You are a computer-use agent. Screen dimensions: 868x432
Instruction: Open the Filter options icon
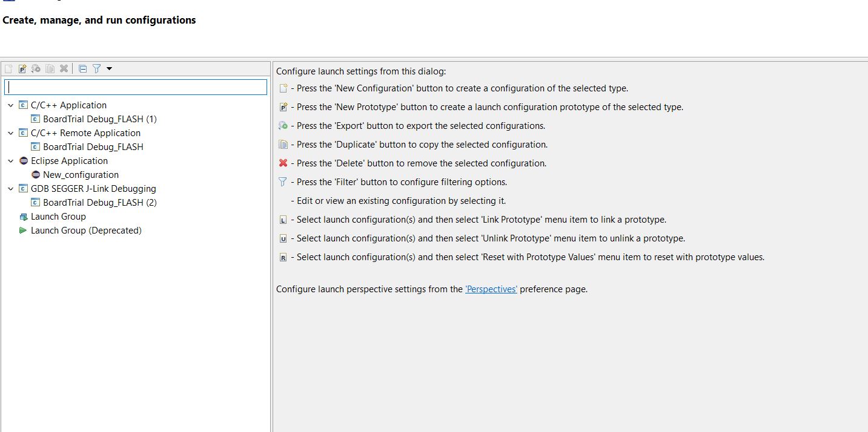(96, 68)
